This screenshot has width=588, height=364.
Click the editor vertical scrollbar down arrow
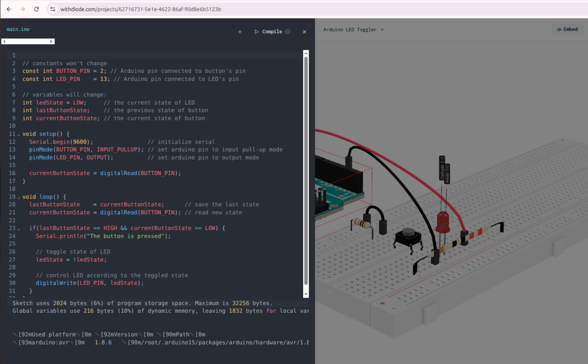306,295
